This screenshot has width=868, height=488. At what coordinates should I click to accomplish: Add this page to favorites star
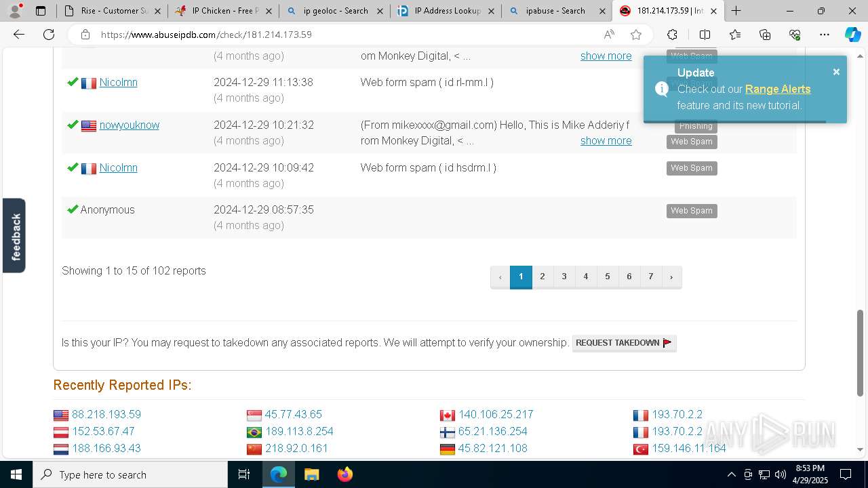[x=636, y=35]
